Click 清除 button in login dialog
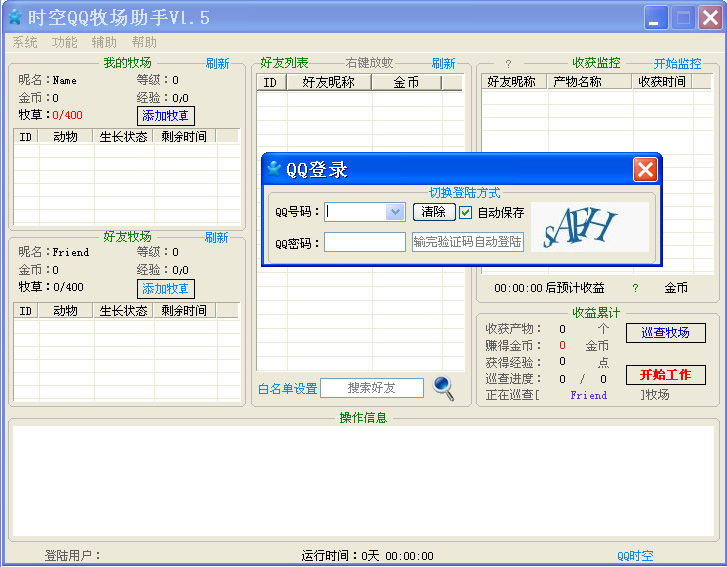The width and height of the screenshot is (727, 567). coord(434,212)
